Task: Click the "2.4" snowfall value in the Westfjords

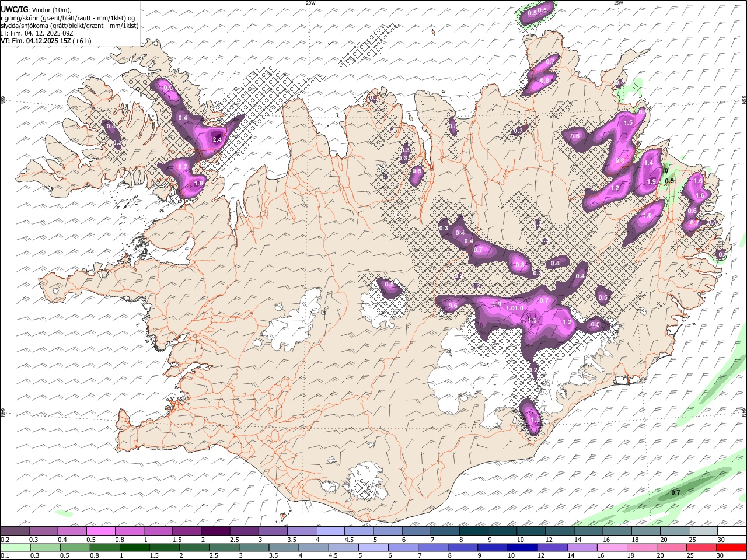Action: [217, 140]
